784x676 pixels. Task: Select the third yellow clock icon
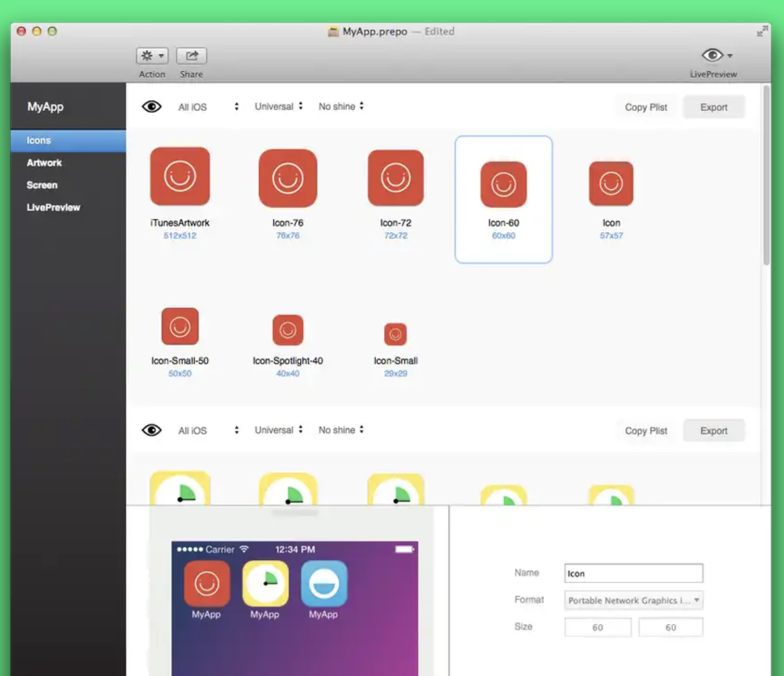(x=396, y=489)
